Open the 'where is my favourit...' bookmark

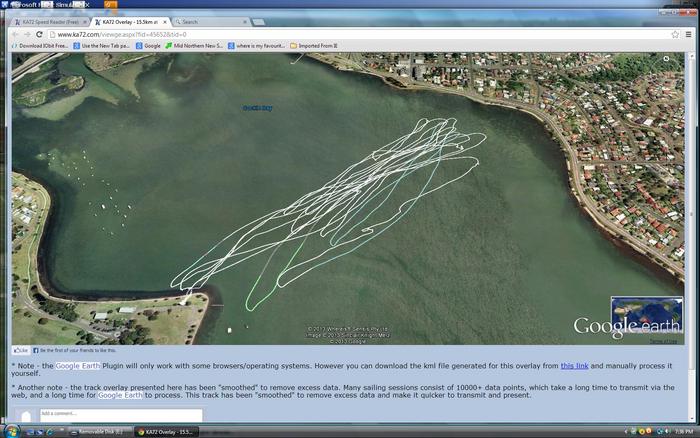pos(259,46)
